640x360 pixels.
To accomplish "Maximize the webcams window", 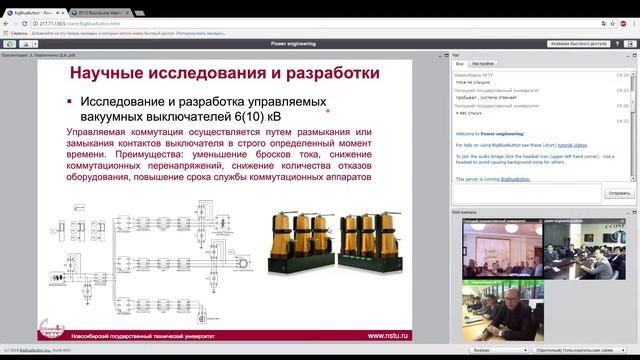I will click(x=634, y=212).
